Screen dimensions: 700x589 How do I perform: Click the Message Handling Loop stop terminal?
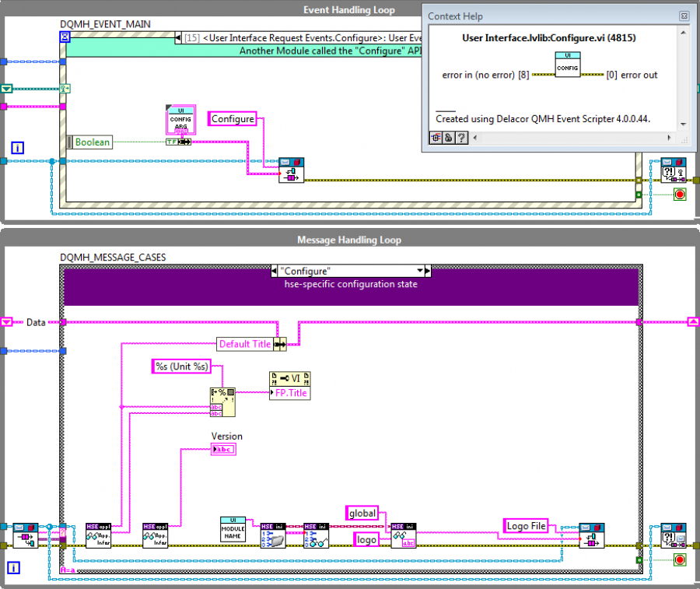coord(680,559)
